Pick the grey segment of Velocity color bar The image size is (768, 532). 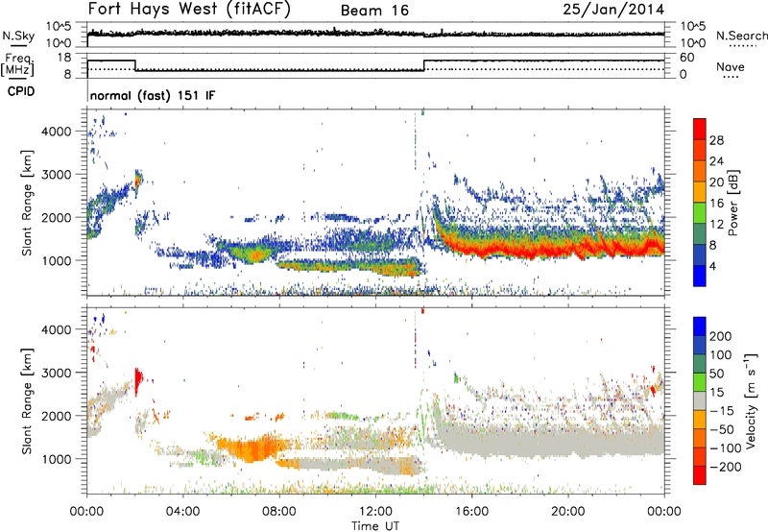coord(700,400)
